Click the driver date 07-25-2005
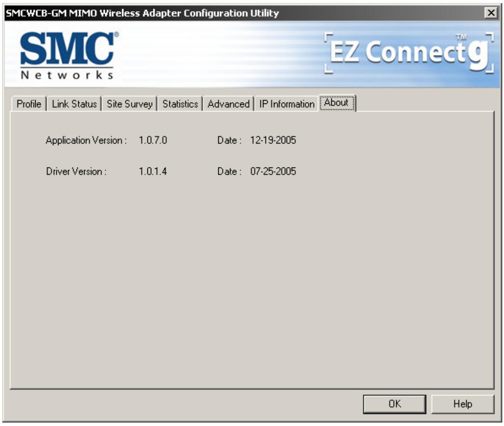The image size is (504, 426). 273,171
